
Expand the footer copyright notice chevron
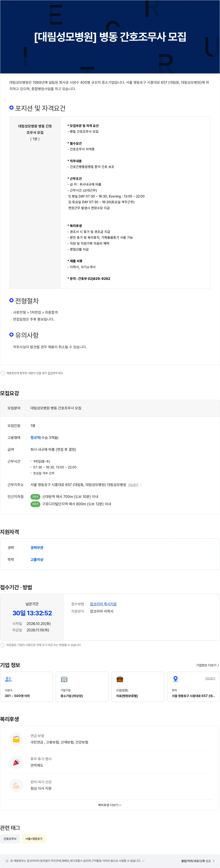(x=143, y=861)
